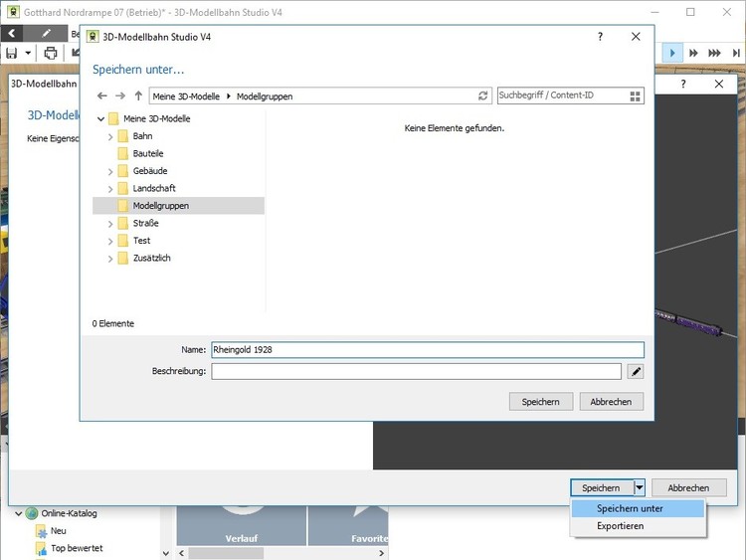Click Abbrechen in background dialog
Viewport: 746px width, 560px height.
pos(689,487)
